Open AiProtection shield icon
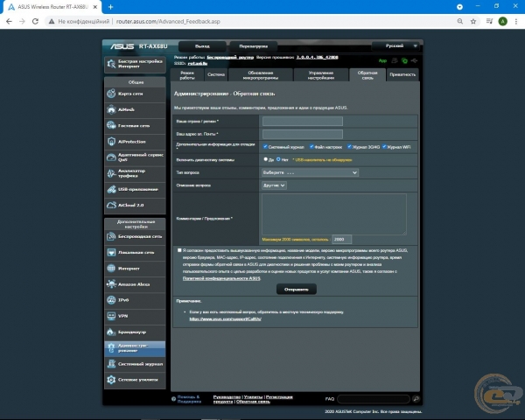Image resolution: width=525 pixels, height=420 pixels. coord(111,142)
